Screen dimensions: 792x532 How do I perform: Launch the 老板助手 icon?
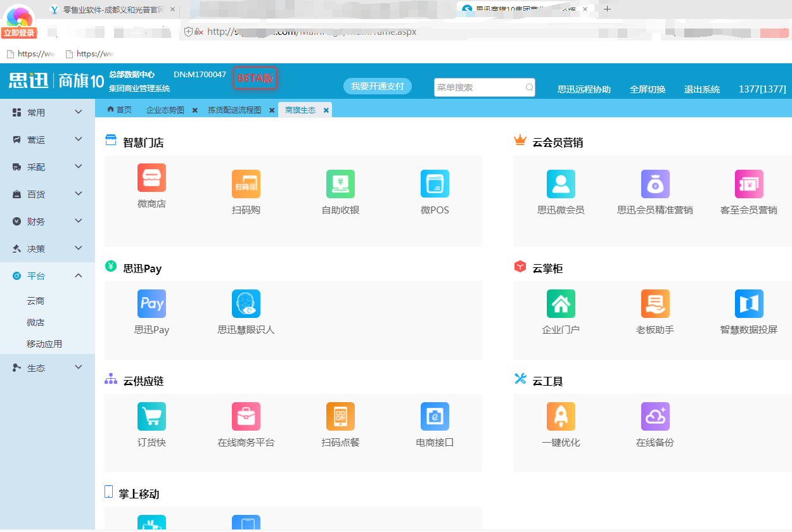[x=655, y=303]
